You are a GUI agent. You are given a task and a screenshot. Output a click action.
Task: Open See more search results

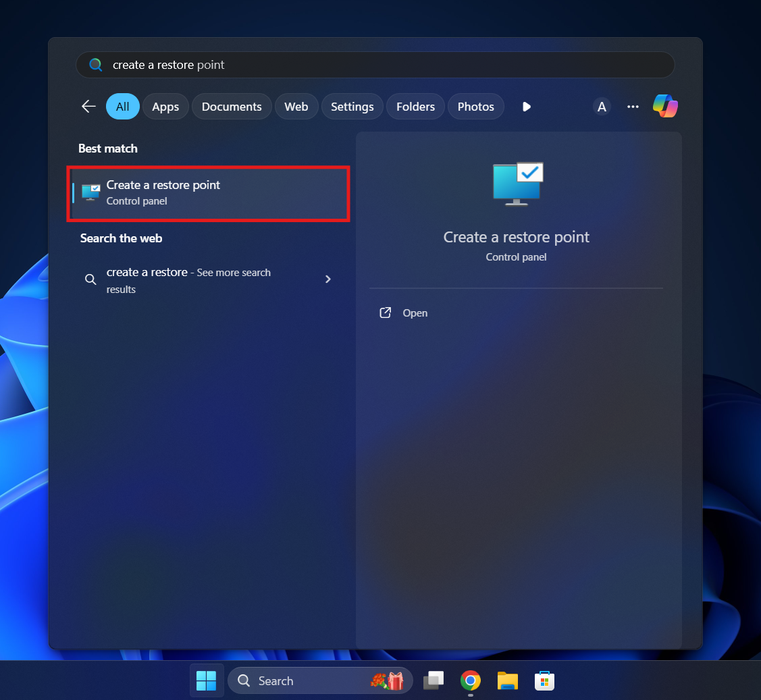pos(188,280)
